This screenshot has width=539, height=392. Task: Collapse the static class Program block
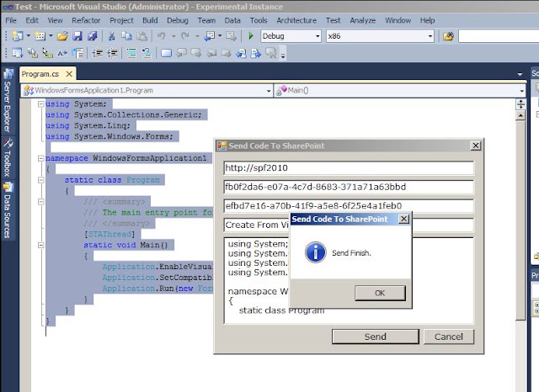pos(41,180)
